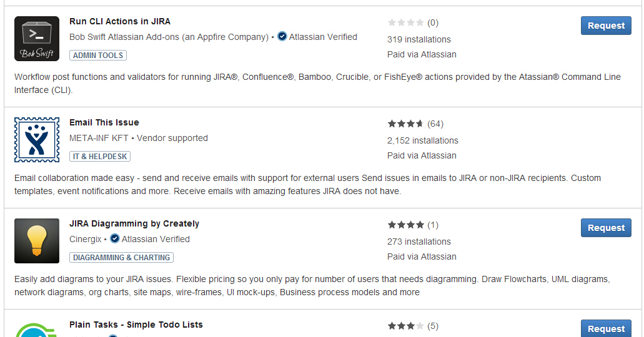Viewport: 644px width, 337px height.
Task: Request the Run CLI Actions add-on
Action: click(606, 26)
